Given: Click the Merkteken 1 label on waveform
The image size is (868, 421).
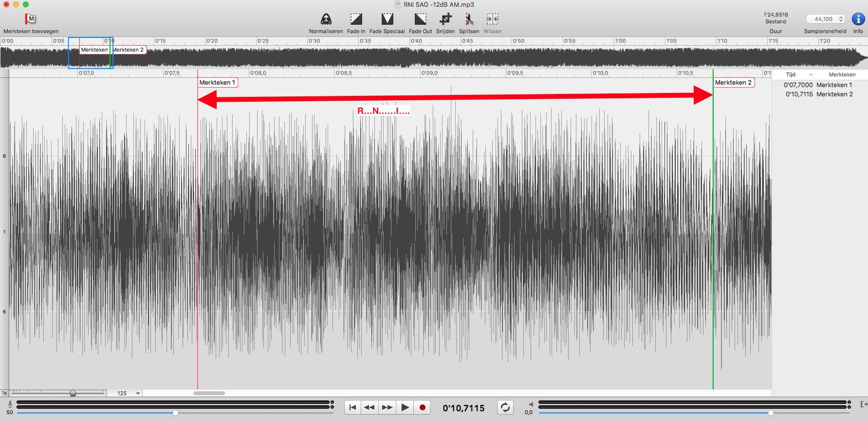Looking at the screenshot, I should 217,83.
